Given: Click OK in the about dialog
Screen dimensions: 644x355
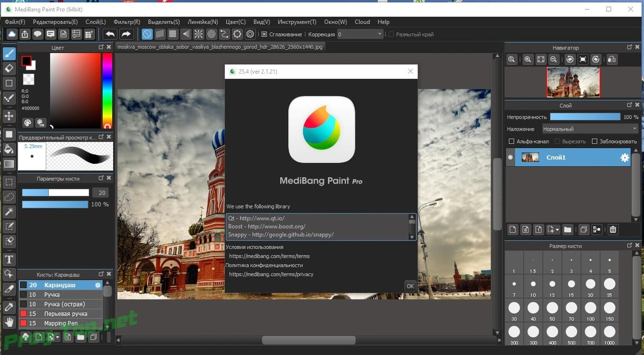Looking at the screenshot, I should tap(410, 286).
